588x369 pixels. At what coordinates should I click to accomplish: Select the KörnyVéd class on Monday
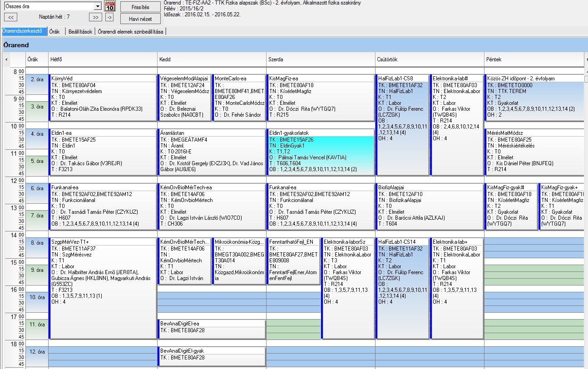click(103, 98)
